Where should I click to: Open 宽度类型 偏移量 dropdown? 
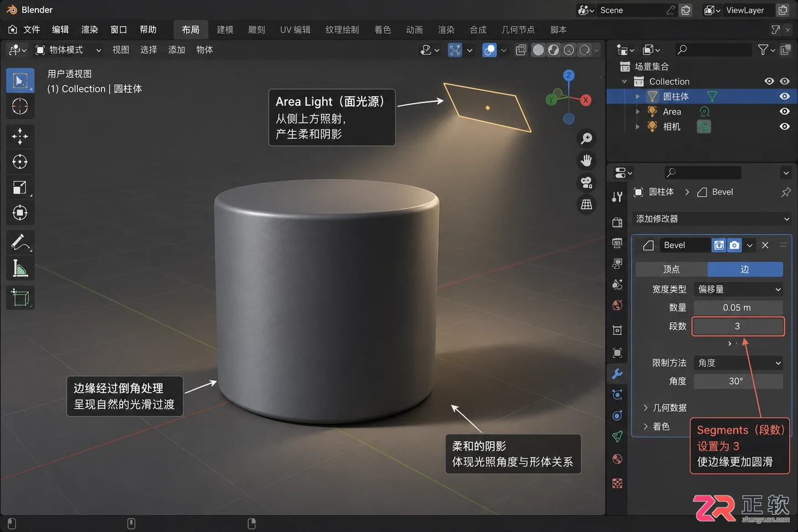739,289
